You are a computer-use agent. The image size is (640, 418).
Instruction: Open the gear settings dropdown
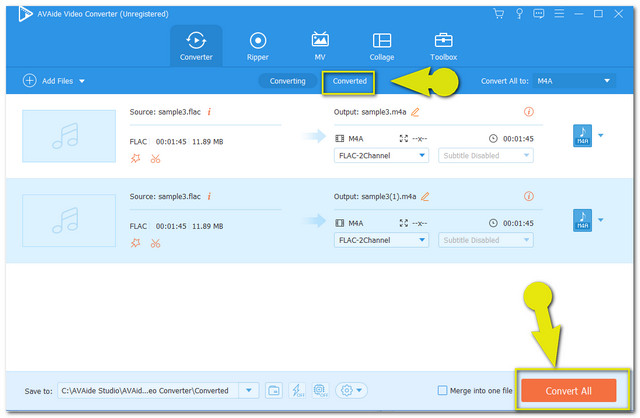[351, 391]
